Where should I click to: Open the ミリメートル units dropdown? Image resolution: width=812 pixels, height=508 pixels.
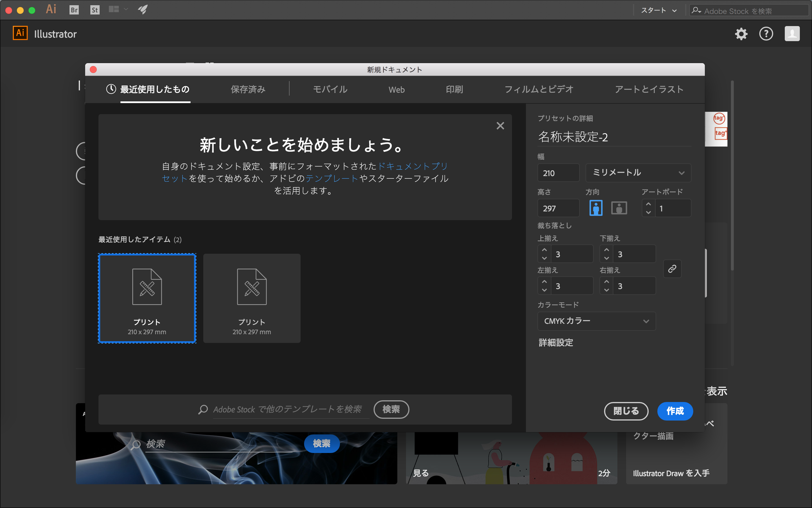pos(638,173)
